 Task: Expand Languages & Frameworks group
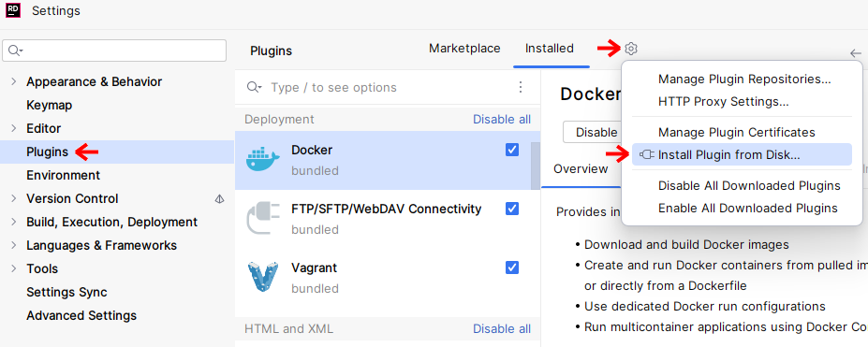pos(14,245)
